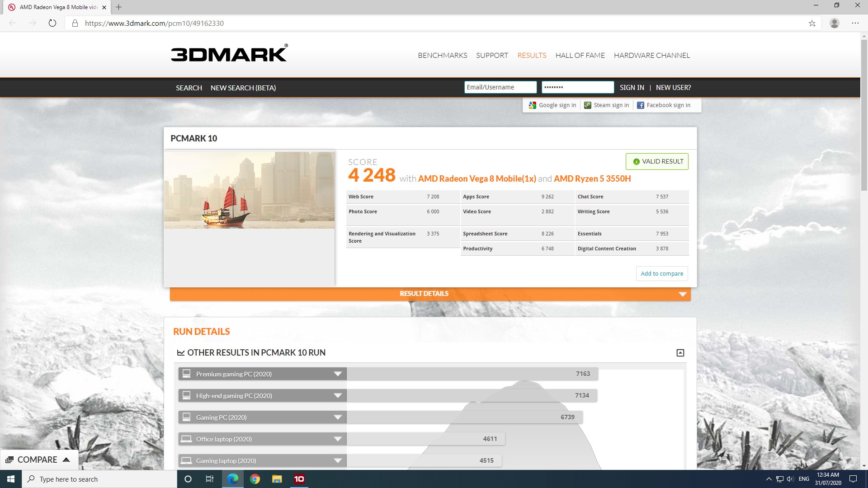
Task: Click the Valid Result button
Action: point(657,161)
